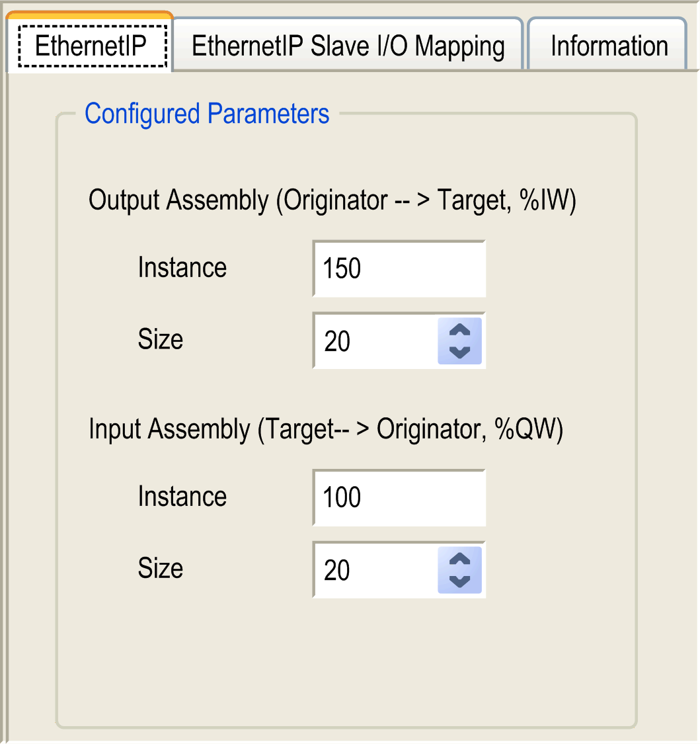Switch to the EthernetIP Slave I/O Mapping tab
The image size is (700, 744).
tap(346, 45)
